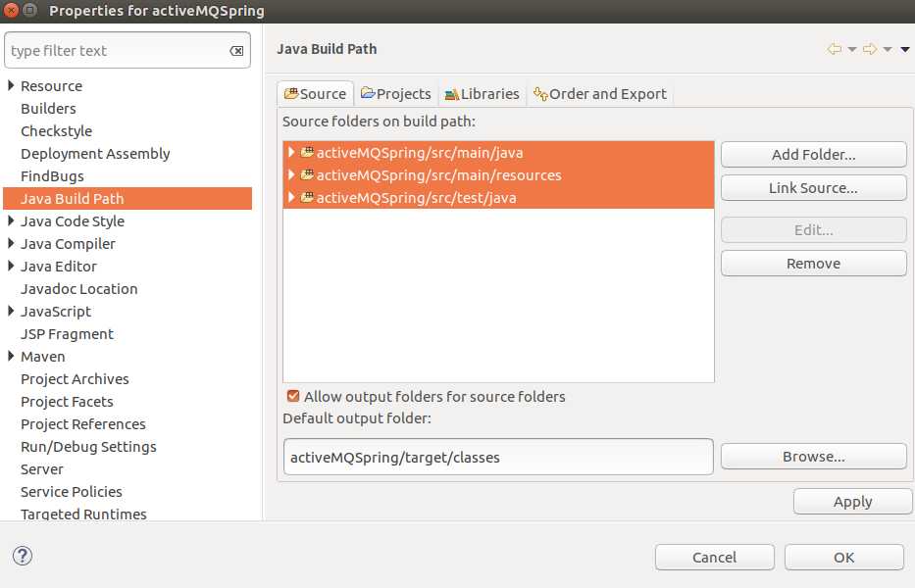
Task: Click the src/main/resources package folder icon
Action: tap(308, 175)
